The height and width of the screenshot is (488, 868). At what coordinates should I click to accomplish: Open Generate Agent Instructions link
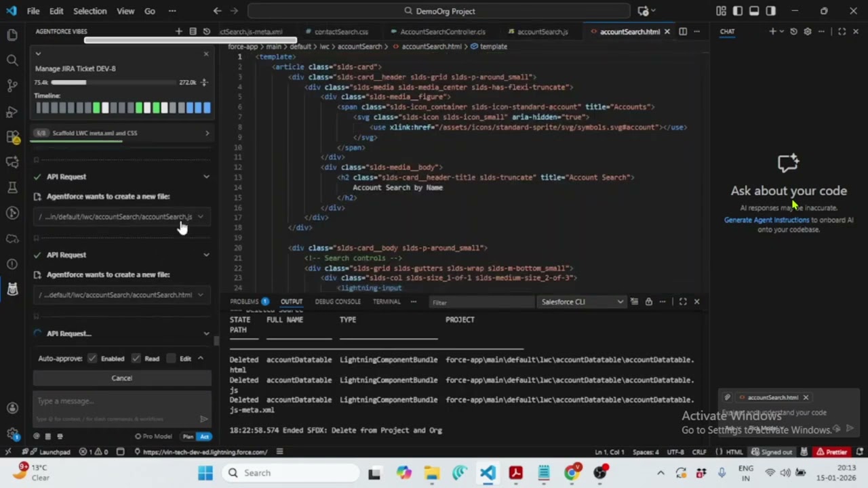tap(766, 220)
